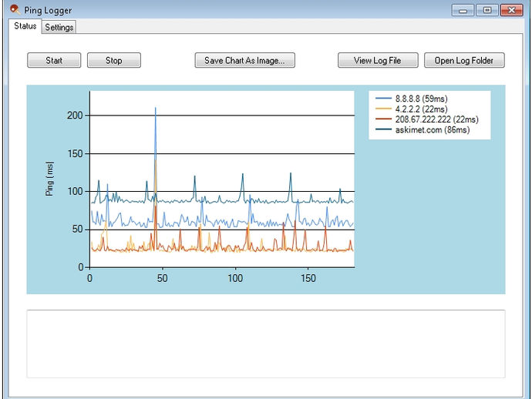Click the blue 8.8.8.8 legend line swatch
The width and height of the screenshot is (532, 399).
383,99
